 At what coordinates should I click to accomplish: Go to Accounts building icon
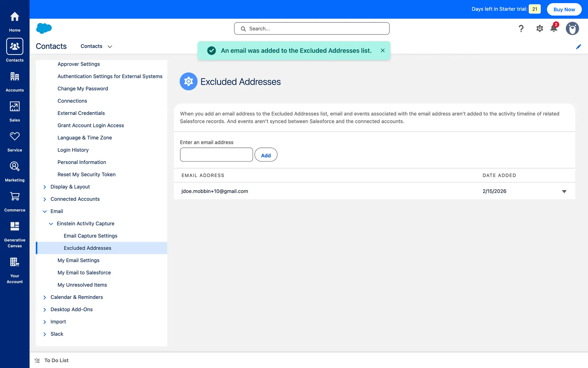(15, 77)
